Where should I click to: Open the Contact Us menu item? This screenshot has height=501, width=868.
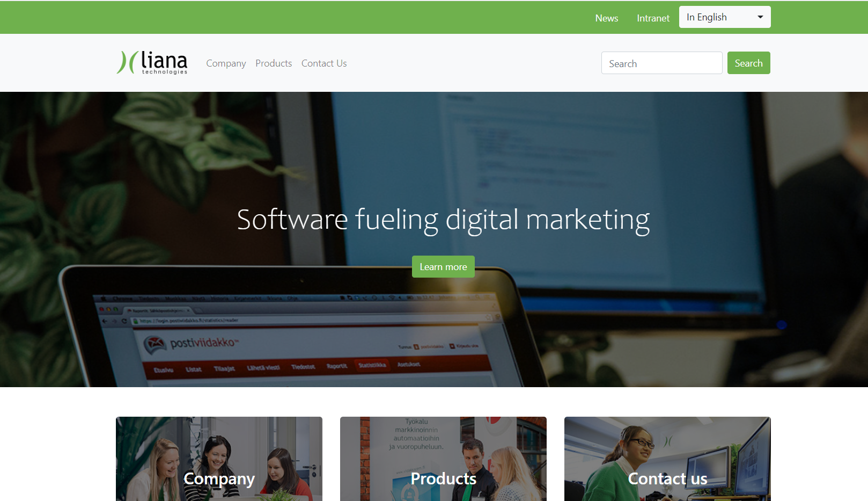click(324, 63)
